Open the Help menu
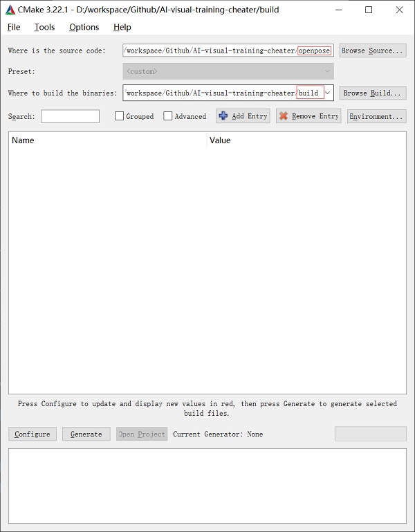Screen dimensions: 415x532 pyautogui.click(x=122, y=27)
